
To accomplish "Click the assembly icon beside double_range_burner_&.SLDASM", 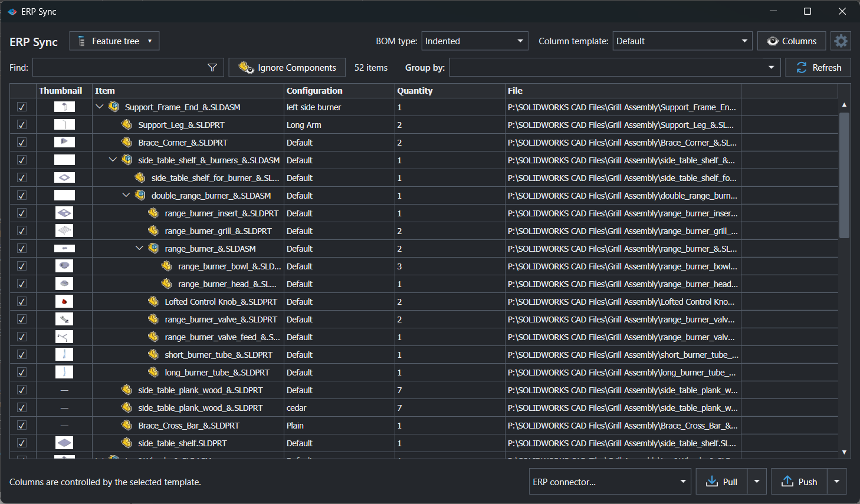I will click(140, 195).
